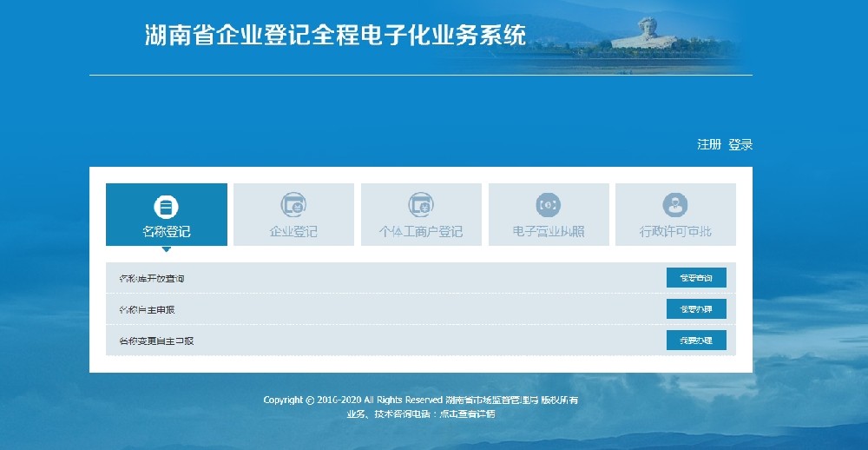Click the 个体工商户登记 tab icon

(421, 205)
